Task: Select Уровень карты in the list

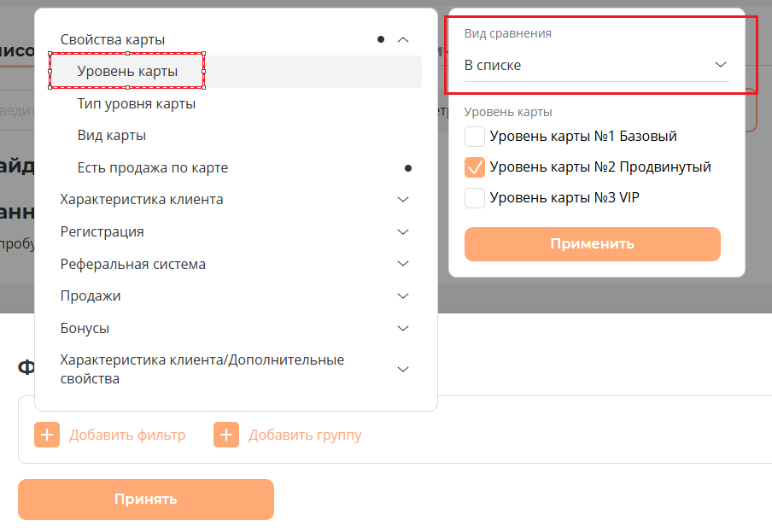Action: coord(127,72)
